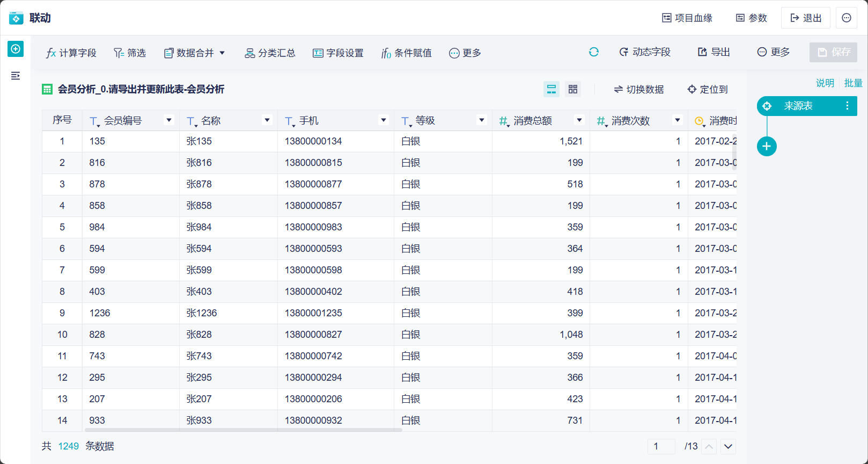Click the 消费总额 number type icon
Screen dimensions: 868x464
[x=504, y=121]
